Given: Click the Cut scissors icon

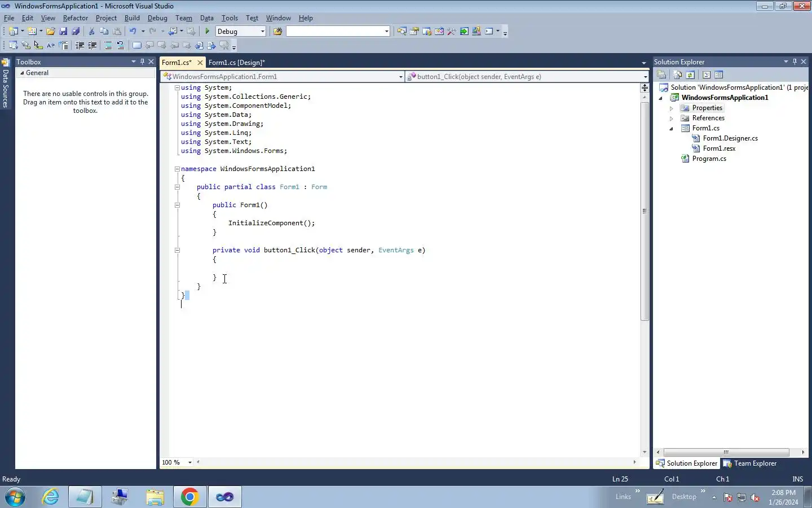Looking at the screenshot, I should point(91,32).
